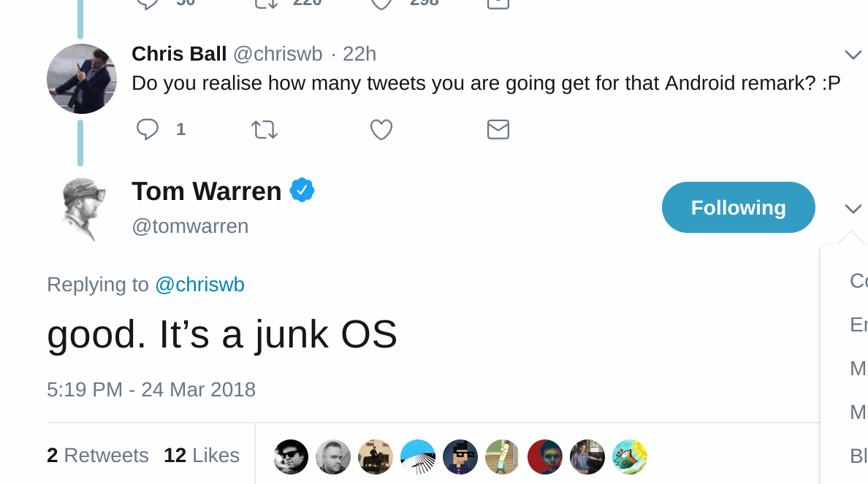The width and height of the screenshot is (868, 484).
Task: Like Chris Ball's tweet with heart icon
Action: coord(381,129)
